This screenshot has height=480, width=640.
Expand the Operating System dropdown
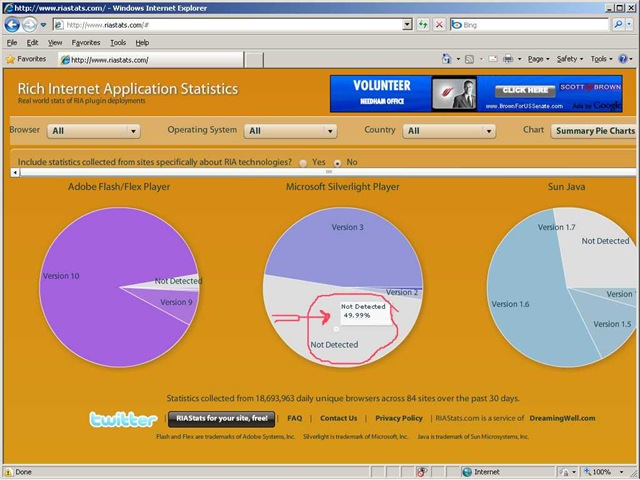click(290, 130)
